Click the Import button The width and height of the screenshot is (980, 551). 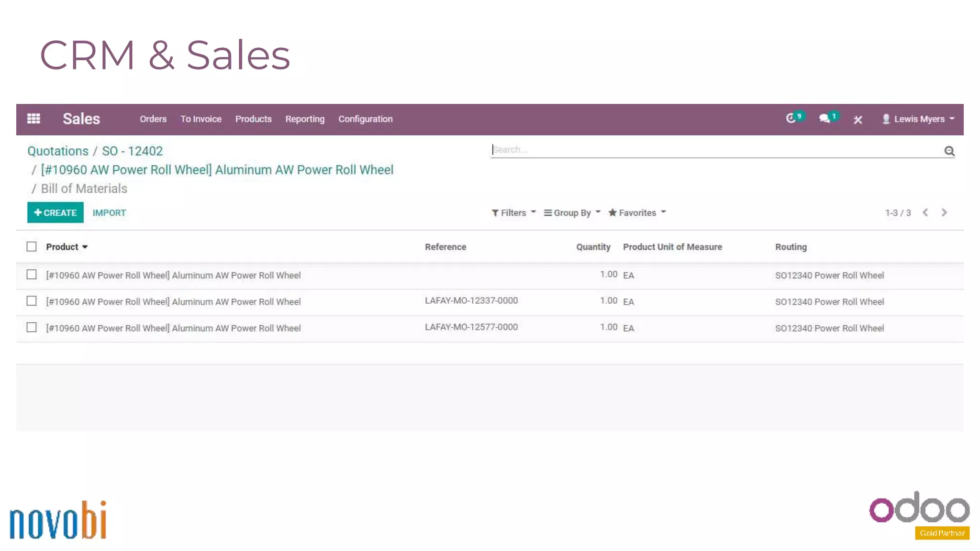(x=109, y=213)
